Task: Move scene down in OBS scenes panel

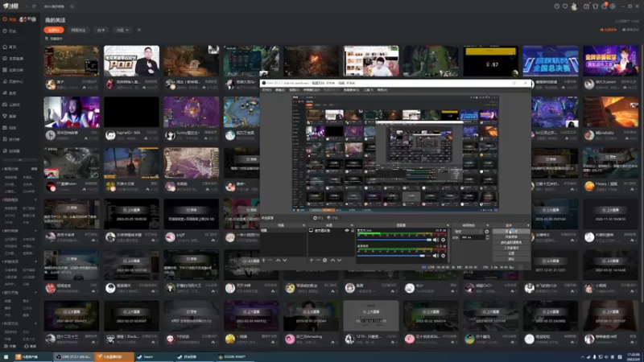Action: [285, 260]
